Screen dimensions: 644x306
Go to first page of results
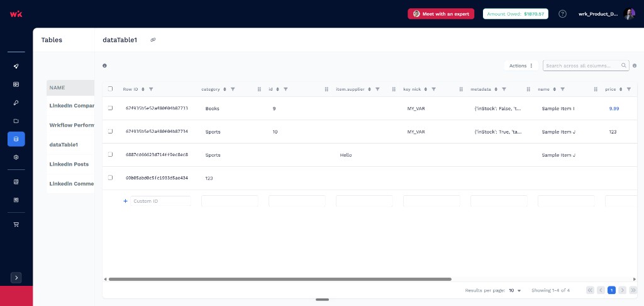click(x=590, y=290)
